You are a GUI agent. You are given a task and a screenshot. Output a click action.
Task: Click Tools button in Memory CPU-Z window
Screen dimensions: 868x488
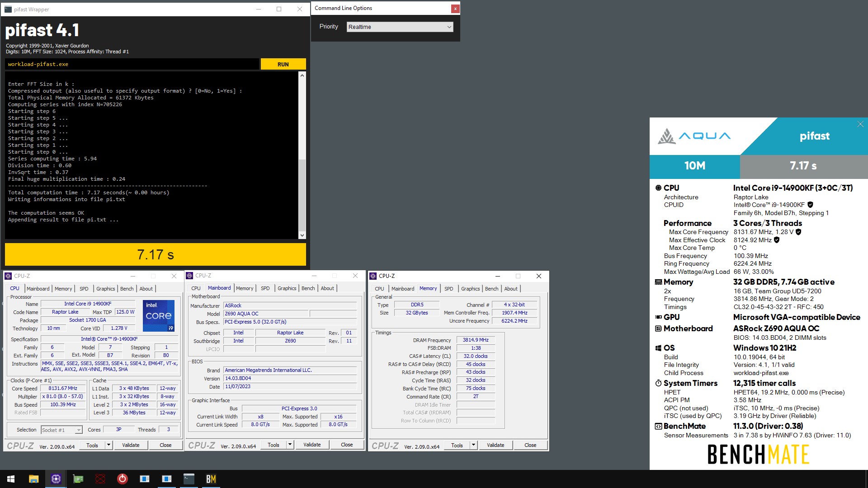click(x=457, y=445)
